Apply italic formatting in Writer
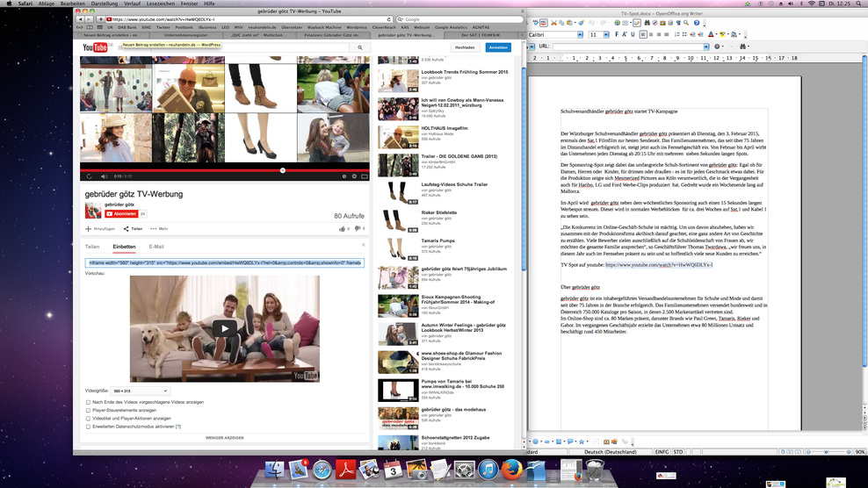The image size is (868, 488). pyautogui.click(x=625, y=34)
